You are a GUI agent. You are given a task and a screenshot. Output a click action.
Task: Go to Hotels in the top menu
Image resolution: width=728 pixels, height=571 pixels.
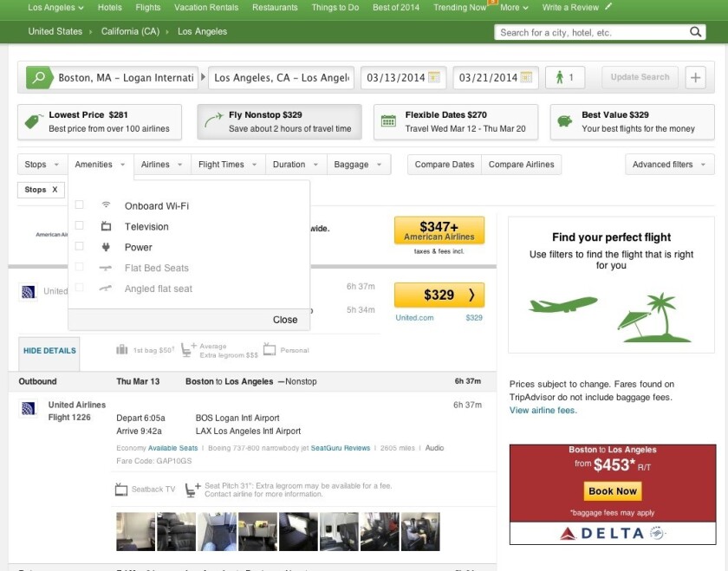point(109,8)
